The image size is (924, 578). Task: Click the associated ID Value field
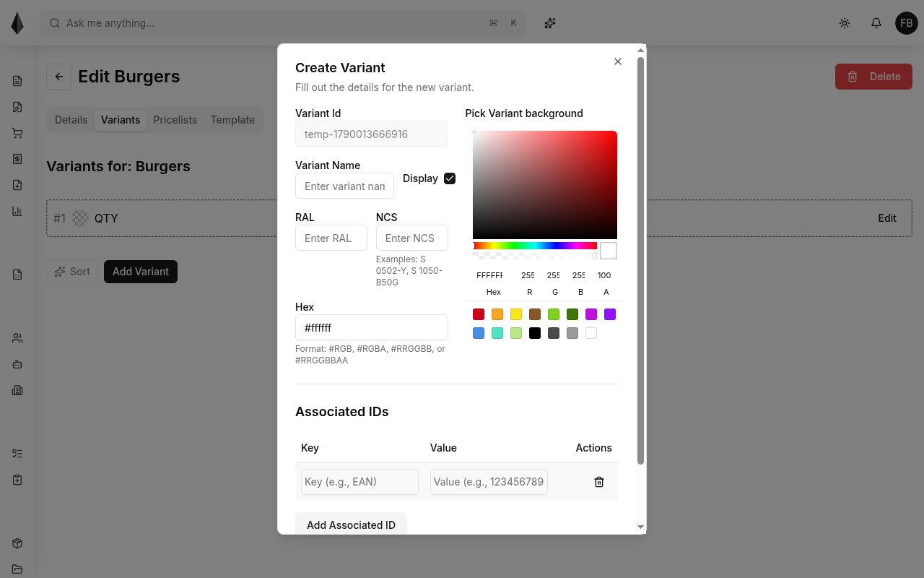point(489,482)
